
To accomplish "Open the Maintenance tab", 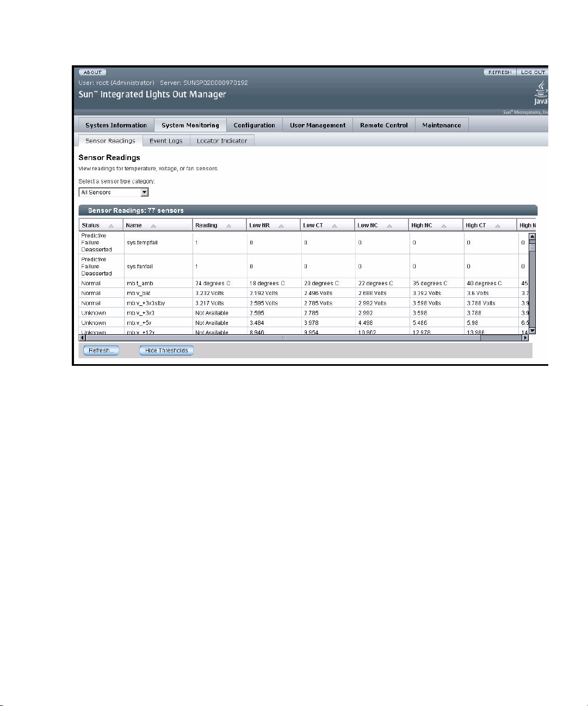I will tap(442, 125).
